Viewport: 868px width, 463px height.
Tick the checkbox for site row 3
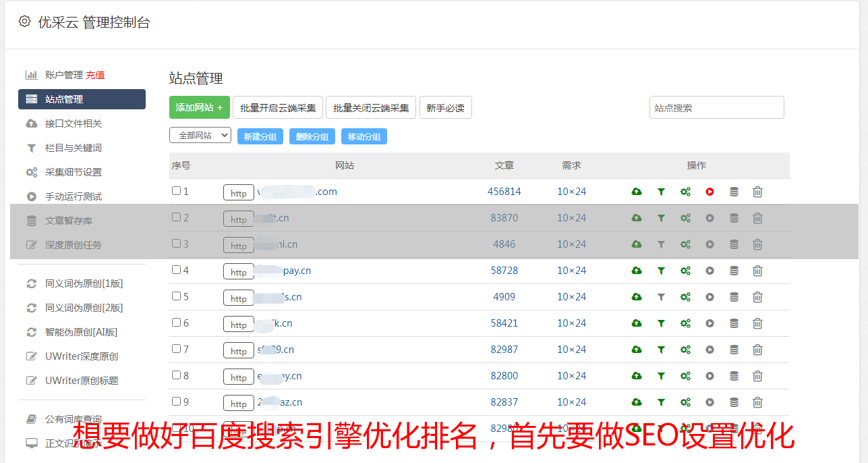pos(176,244)
